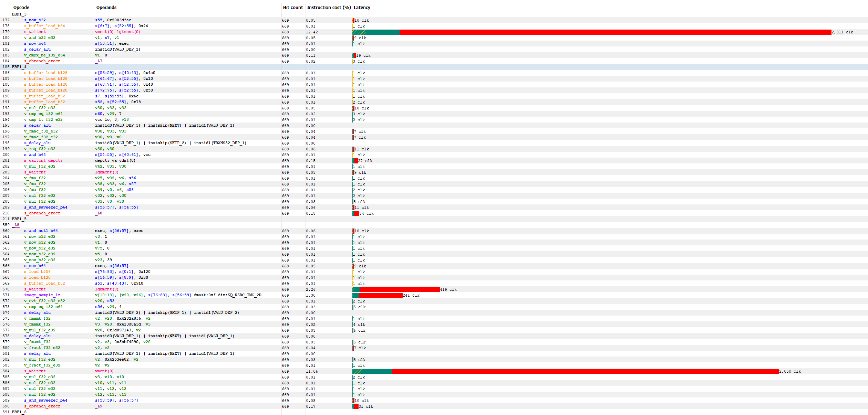
Task: Click the Latency column header
Action: (x=362, y=7)
